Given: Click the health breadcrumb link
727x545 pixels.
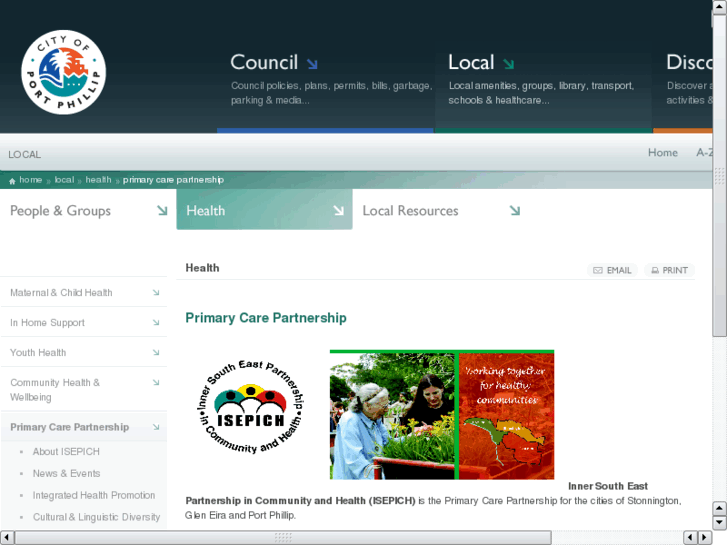Looking at the screenshot, I should point(98,180).
